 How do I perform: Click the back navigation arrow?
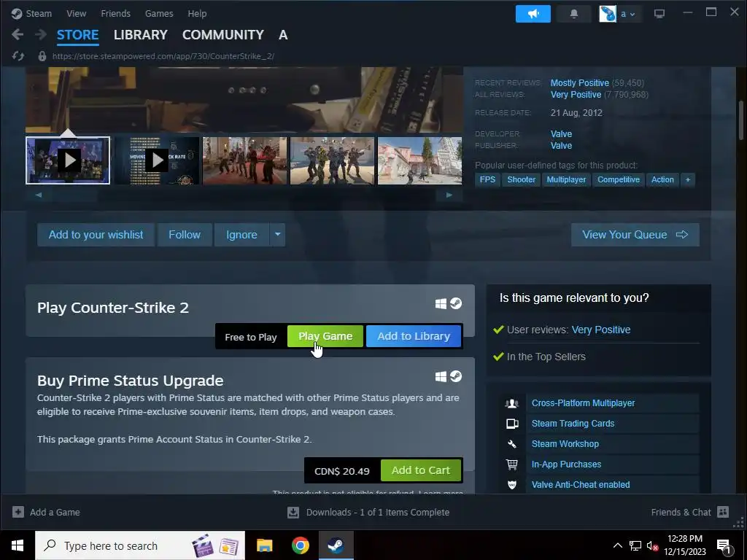click(18, 34)
